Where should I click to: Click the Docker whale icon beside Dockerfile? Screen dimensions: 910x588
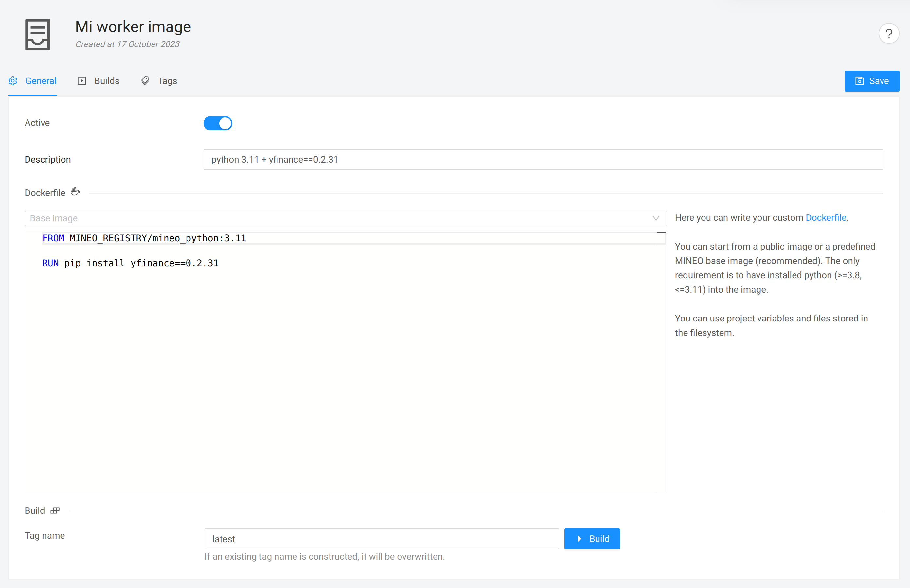click(75, 192)
